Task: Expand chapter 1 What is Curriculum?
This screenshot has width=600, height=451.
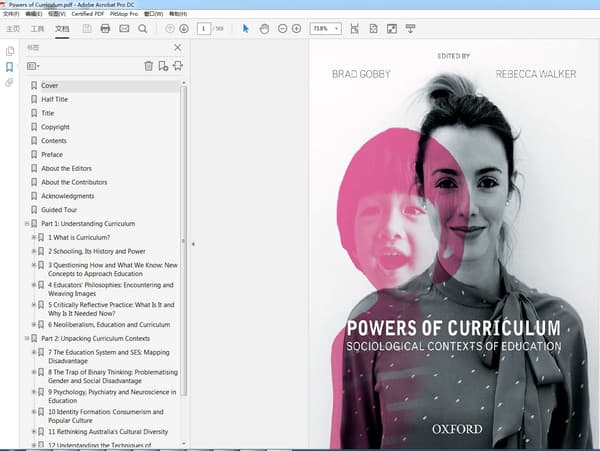Action: pyautogui.click(x=34, y=237)
